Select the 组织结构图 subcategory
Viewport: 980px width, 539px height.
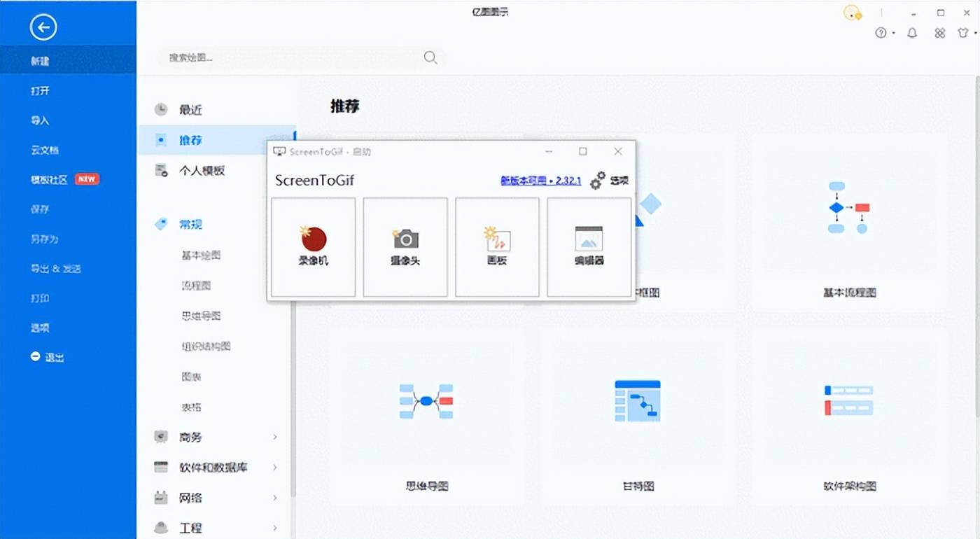point(206,346)
